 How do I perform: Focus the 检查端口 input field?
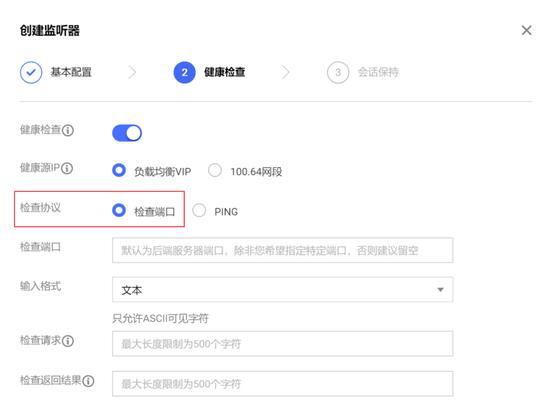(x=283, y=250)
